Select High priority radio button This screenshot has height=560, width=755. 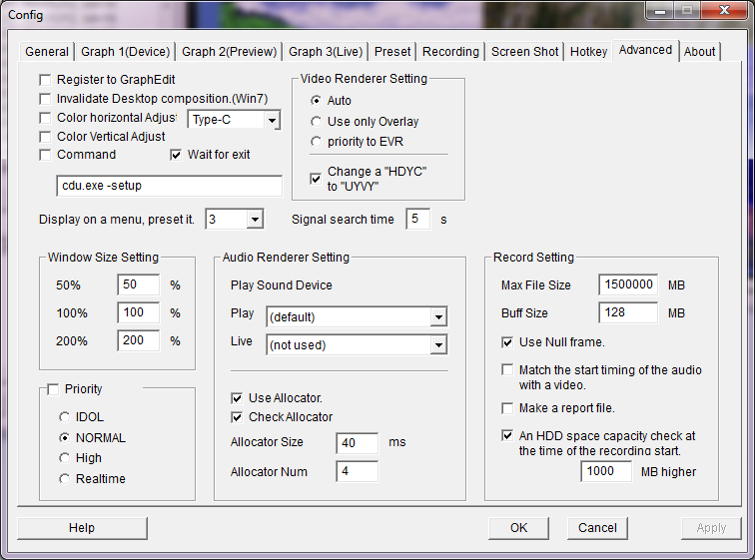pyautogui.click(x=66, y=458)
